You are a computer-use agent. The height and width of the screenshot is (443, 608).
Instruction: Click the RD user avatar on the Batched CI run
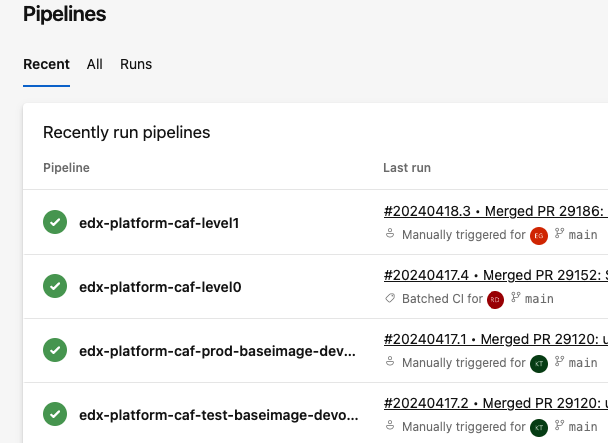coord(494,299)
